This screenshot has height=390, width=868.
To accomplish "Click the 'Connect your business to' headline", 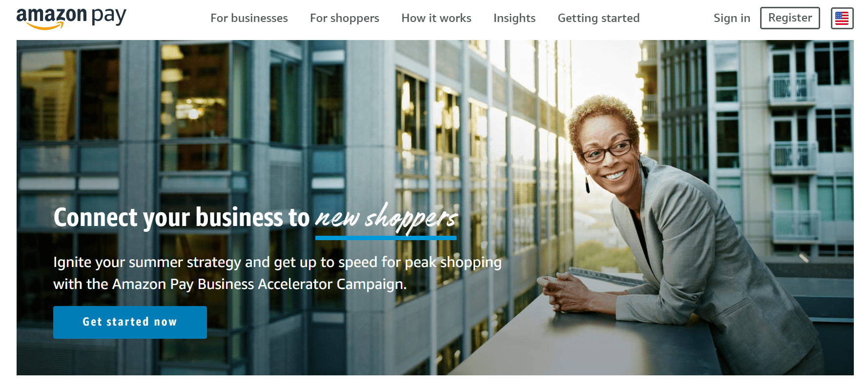I will [x=182, y=218].
